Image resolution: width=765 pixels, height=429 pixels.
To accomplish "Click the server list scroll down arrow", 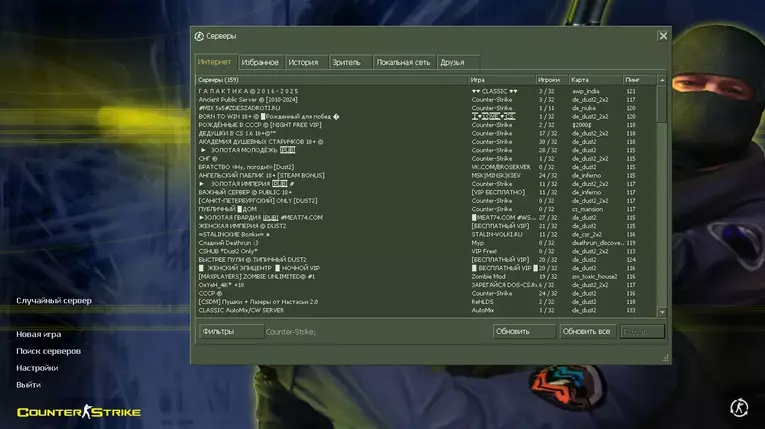I will click(x=662, y=311).
